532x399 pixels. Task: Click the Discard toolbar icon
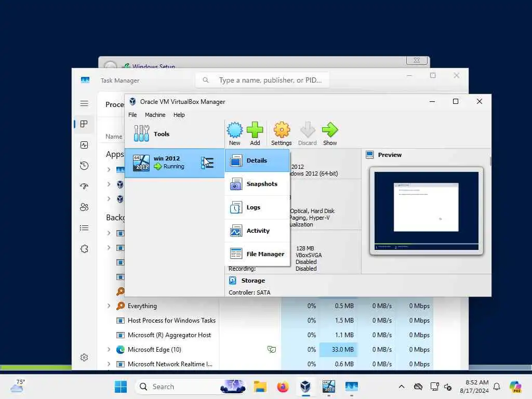coord(308,134)
